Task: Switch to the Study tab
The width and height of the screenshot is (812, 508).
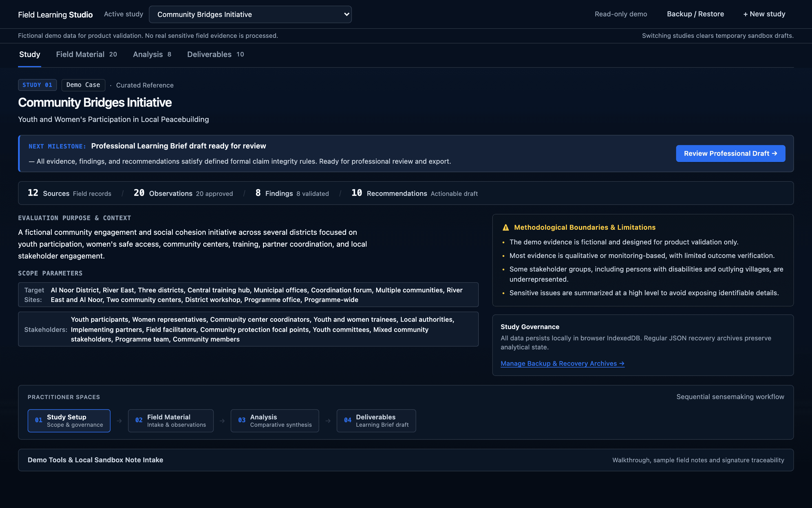Action: [30, 54]
